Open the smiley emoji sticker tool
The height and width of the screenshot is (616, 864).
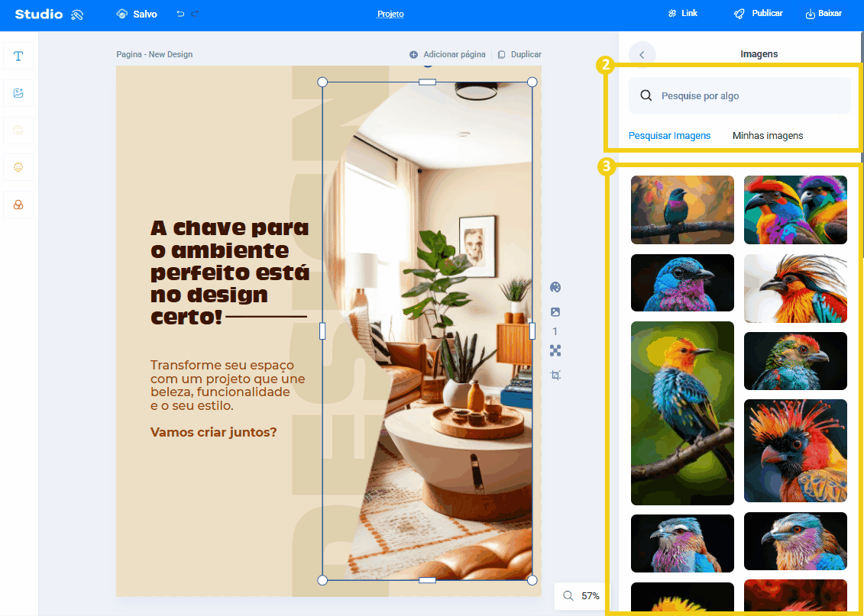18,167
